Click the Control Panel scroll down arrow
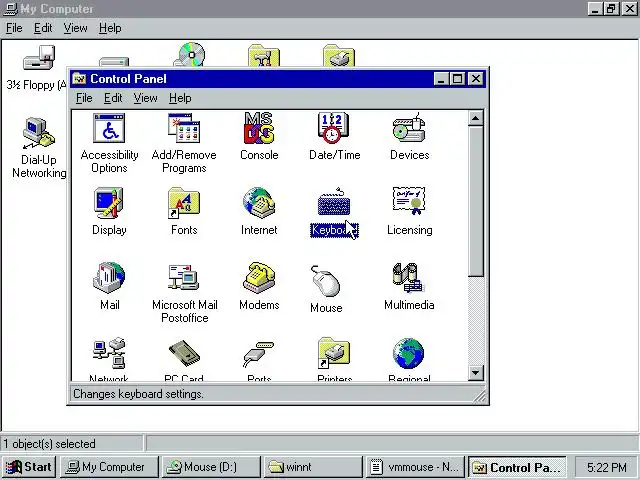The width and height of the screenshot is (640, 480). click(476, 373)
